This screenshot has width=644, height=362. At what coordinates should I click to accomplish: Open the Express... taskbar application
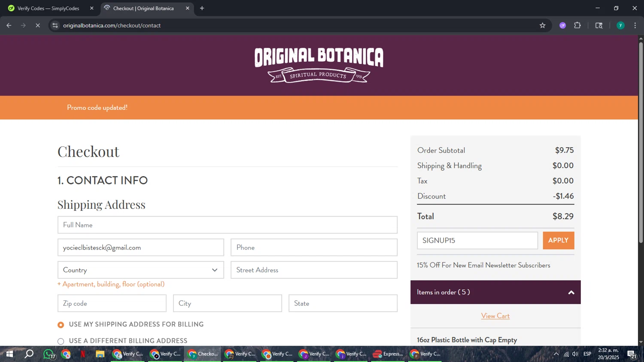[389, 354]
